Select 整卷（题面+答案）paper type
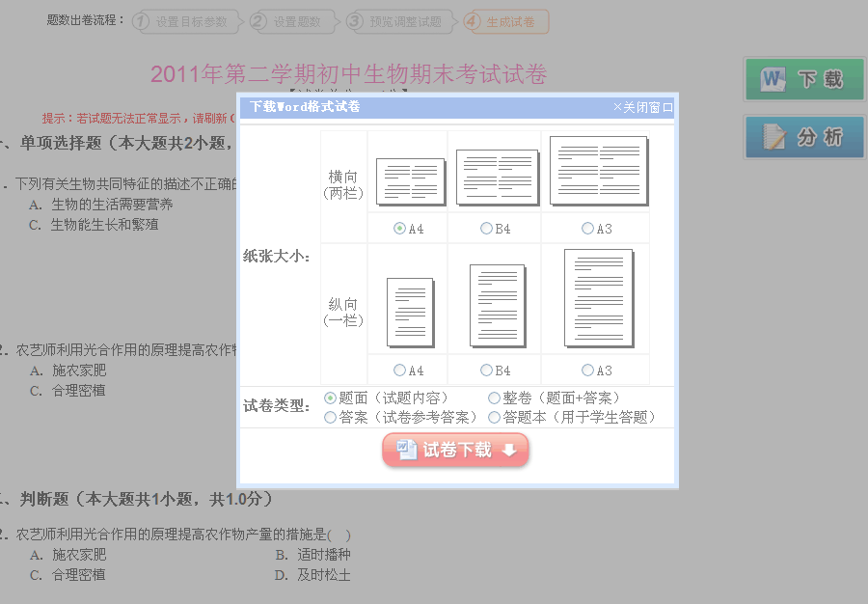This screenshot has width=868, height=604. coord(495,398)
